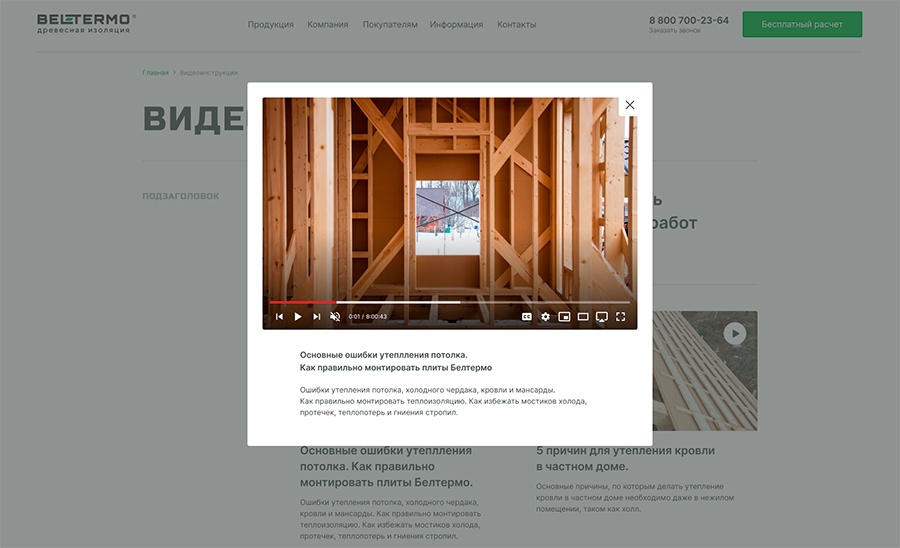Image resolution: width=900 pixels, height=548 pixels.
Task: Seek on the video progress bar
Action: [449, 302]
